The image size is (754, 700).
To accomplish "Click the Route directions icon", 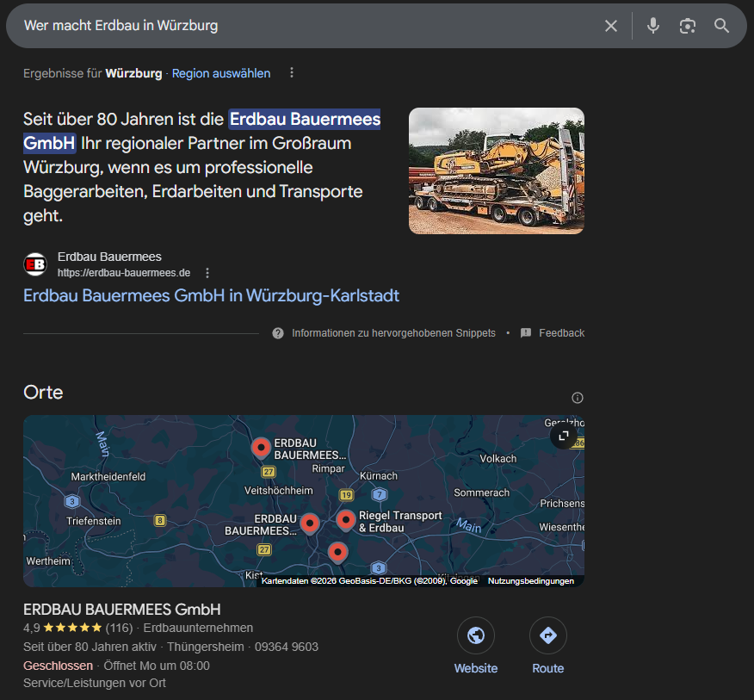I will coord(548,636).
